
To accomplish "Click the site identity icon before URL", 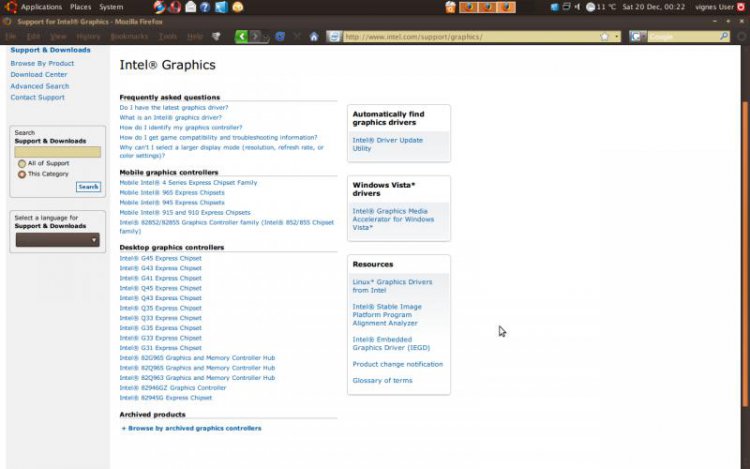I will 334,36.
